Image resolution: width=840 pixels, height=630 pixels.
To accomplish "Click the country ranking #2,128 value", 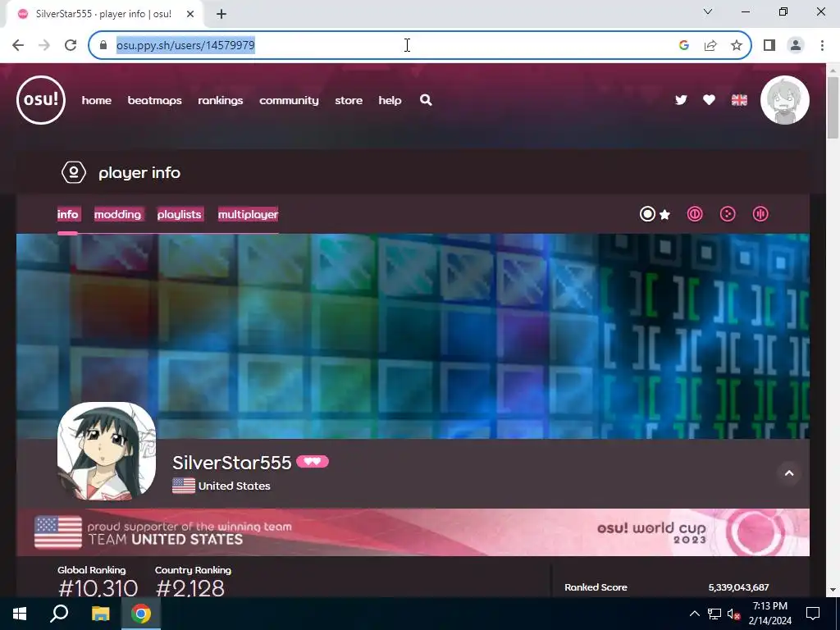I will pyautogui.click(x=190, y=587).
